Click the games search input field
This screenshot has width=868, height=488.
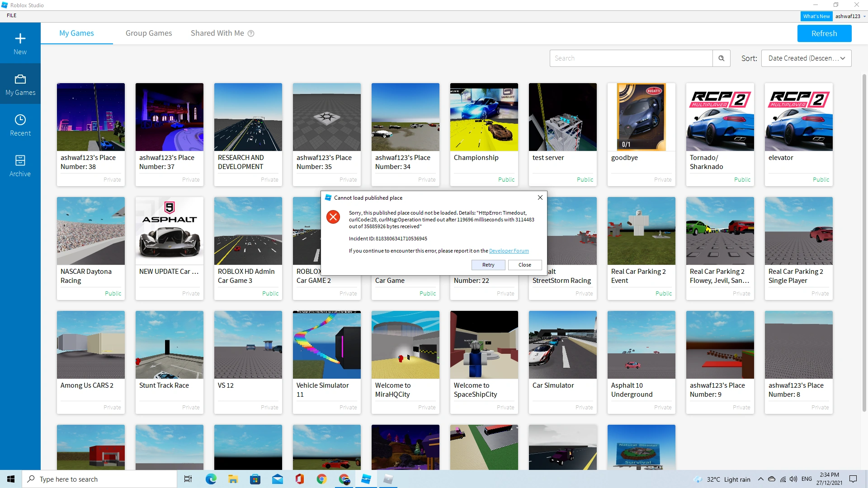tap(631, 58)
